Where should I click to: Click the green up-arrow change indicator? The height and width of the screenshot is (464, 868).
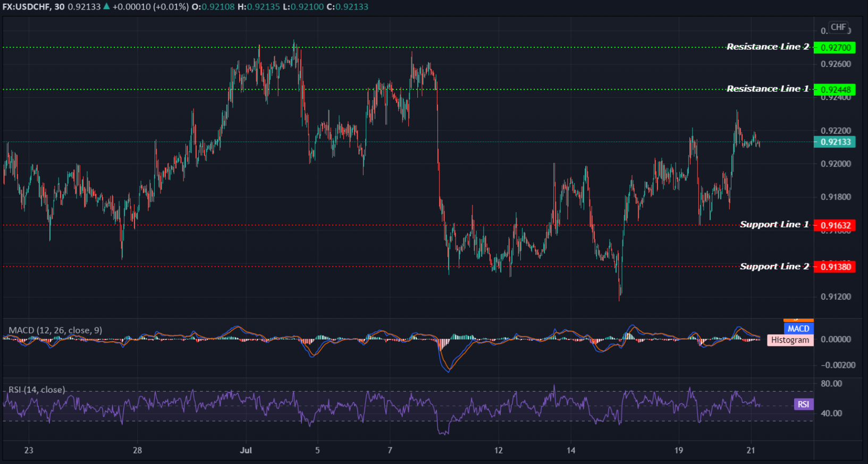point(106,6)
